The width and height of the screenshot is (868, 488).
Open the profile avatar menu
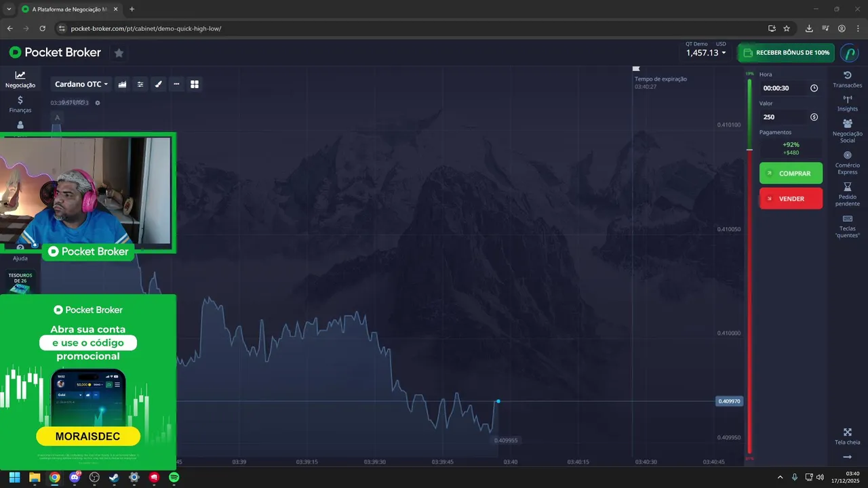pos(850,53)
